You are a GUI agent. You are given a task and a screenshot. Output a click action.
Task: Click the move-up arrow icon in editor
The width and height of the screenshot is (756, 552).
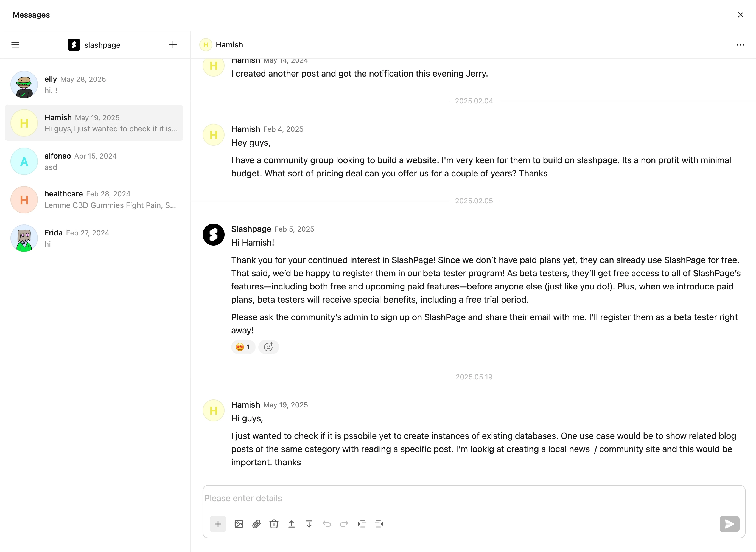pyautogui.click(x=292, y=524)
